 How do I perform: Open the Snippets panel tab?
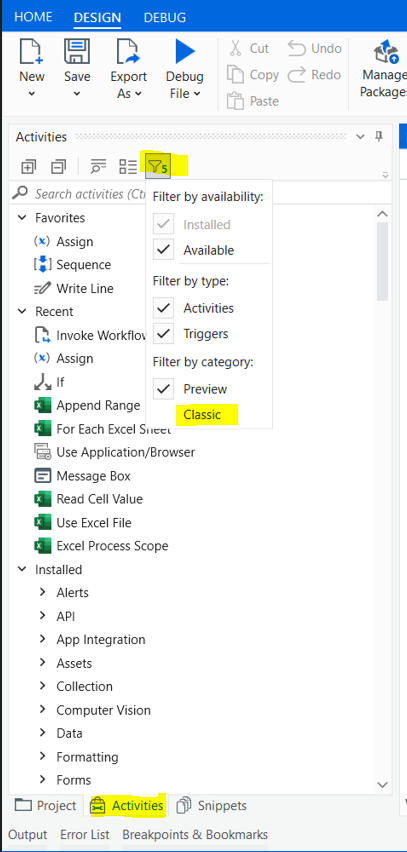click(x=212, y=805)
